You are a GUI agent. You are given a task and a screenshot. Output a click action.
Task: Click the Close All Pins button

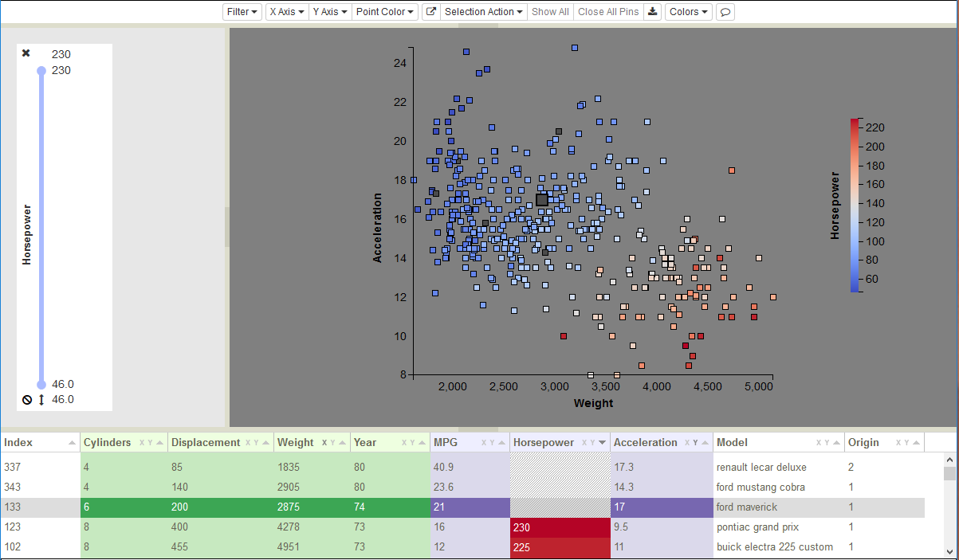pos(608,12)
